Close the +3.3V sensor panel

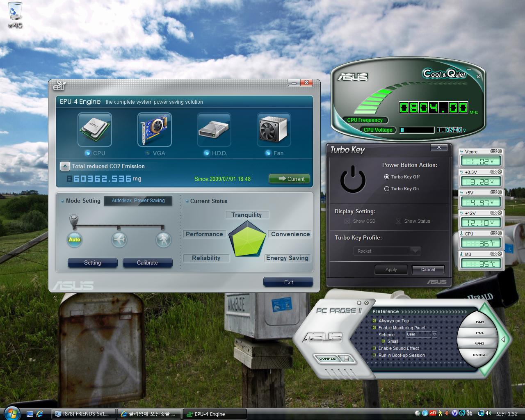(x=500, y=172)
